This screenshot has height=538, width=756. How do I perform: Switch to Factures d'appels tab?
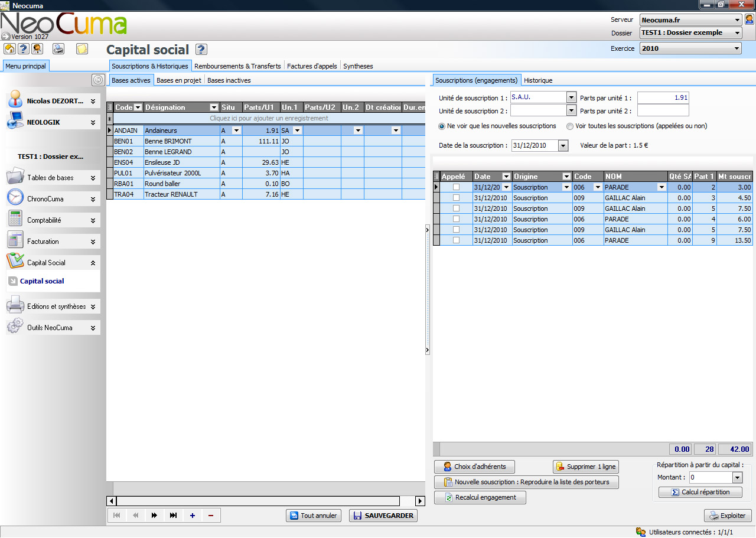[x=312, y=66]
